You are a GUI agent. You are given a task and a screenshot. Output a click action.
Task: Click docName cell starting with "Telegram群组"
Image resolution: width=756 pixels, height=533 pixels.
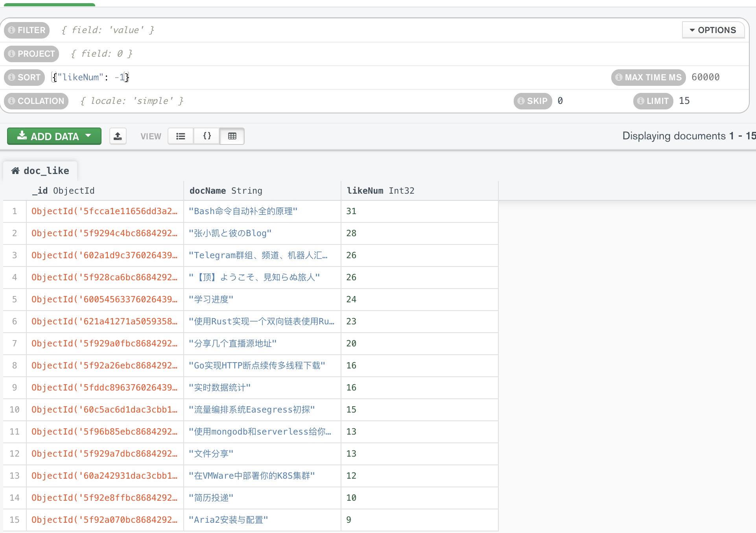pos(262,255)
